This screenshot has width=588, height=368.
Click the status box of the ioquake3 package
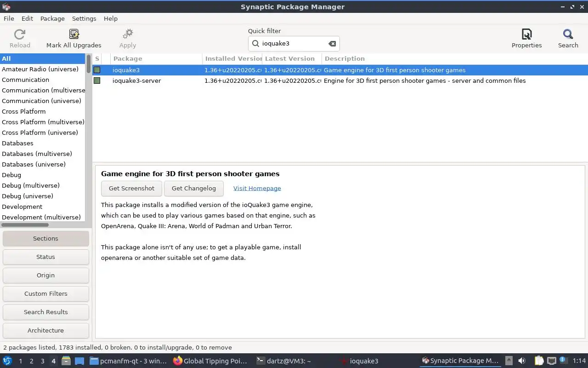pos(97,70)
